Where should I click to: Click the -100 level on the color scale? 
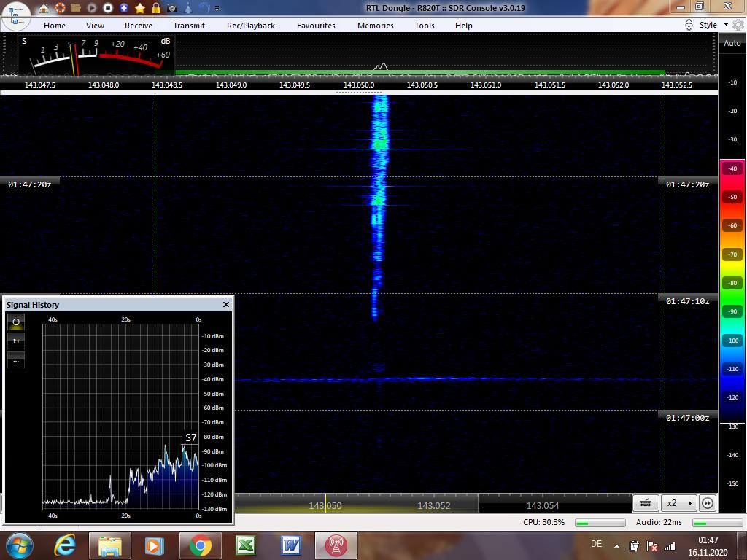coord(732,341)
